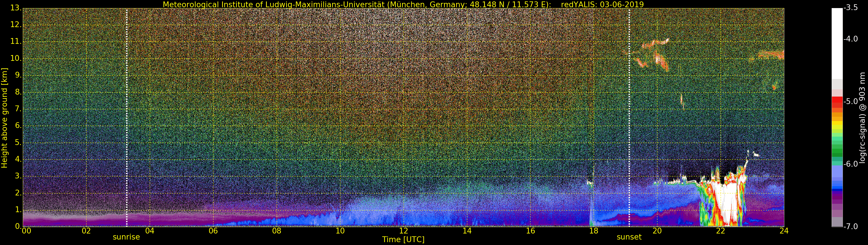Click the white dotted sunset marker line
The image size is (868, 245).
click(x=629, y=117)
